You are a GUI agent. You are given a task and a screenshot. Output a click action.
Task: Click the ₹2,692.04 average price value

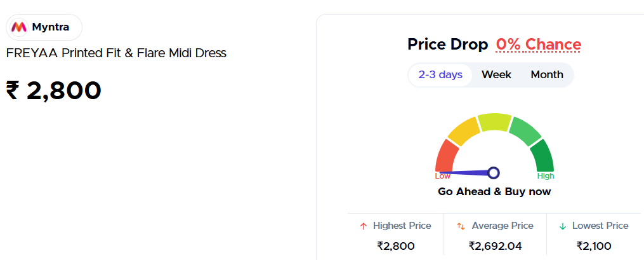(x=495, y=245)
